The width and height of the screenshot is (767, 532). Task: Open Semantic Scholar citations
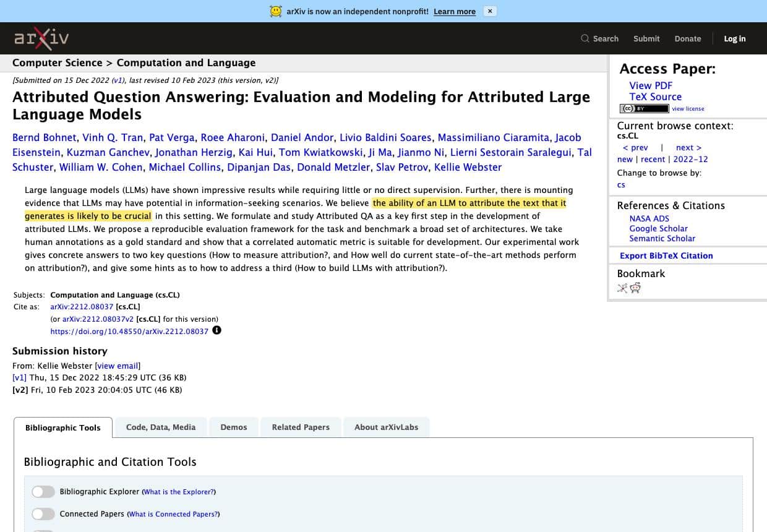tap(662, 238)
